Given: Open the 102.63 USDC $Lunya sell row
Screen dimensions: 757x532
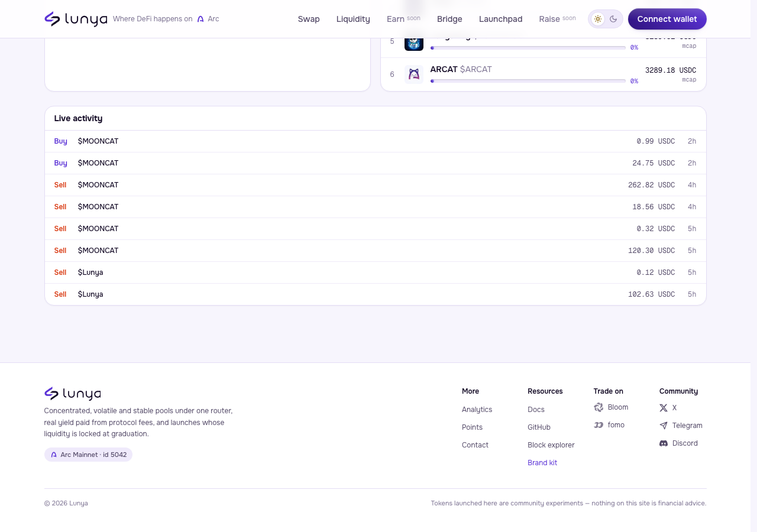Looking at the screenshot, I should point(376,294).
